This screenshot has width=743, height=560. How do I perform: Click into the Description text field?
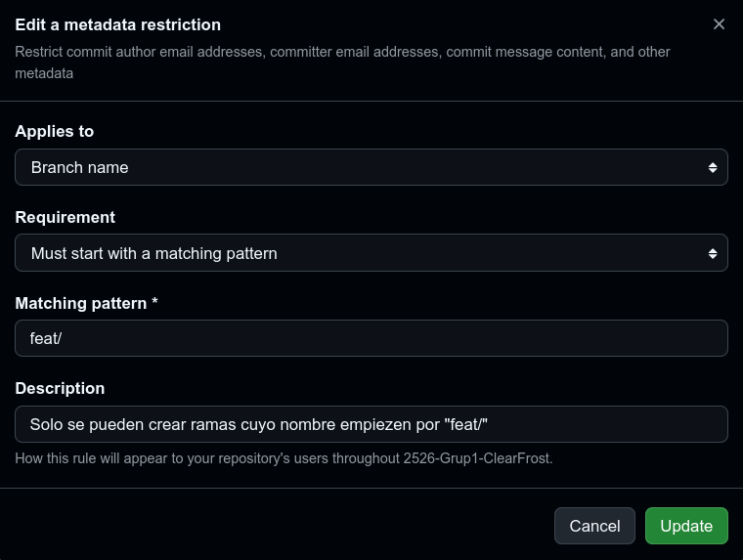pyautogui.click(x=371, y=424)
